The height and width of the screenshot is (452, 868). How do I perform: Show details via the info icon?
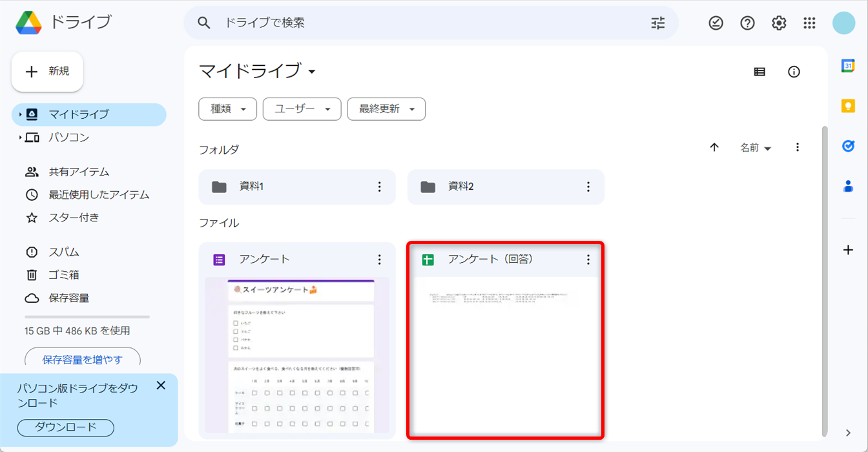(x=794, y=72)
